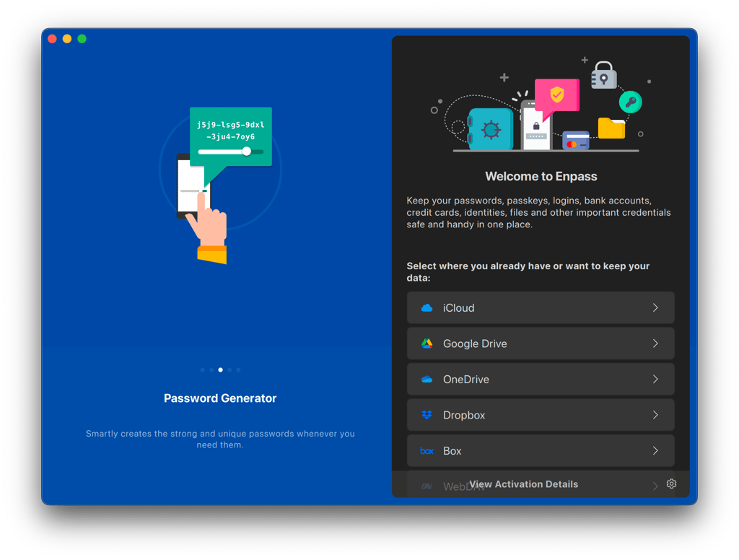Open View Activation Details

coord(524,484)
